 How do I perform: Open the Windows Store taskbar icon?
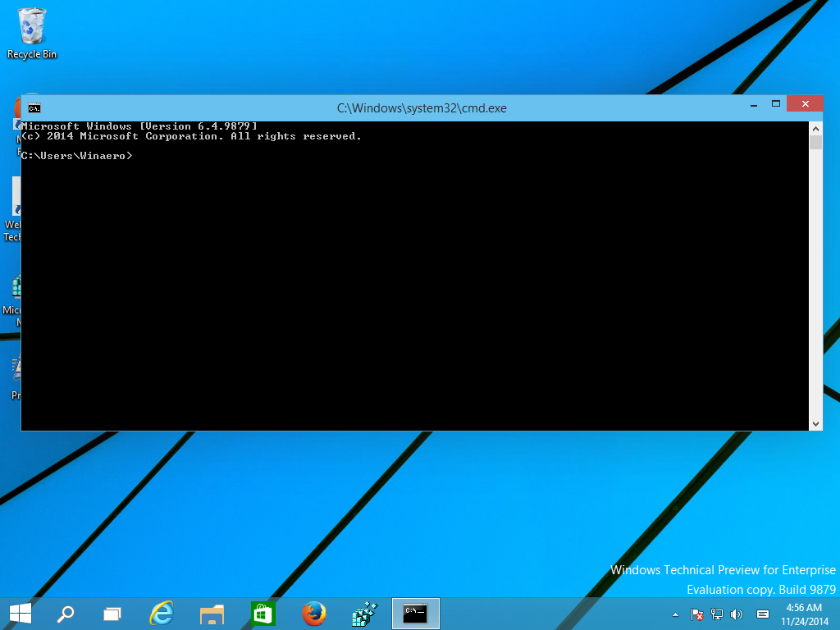tap(262, 614)
